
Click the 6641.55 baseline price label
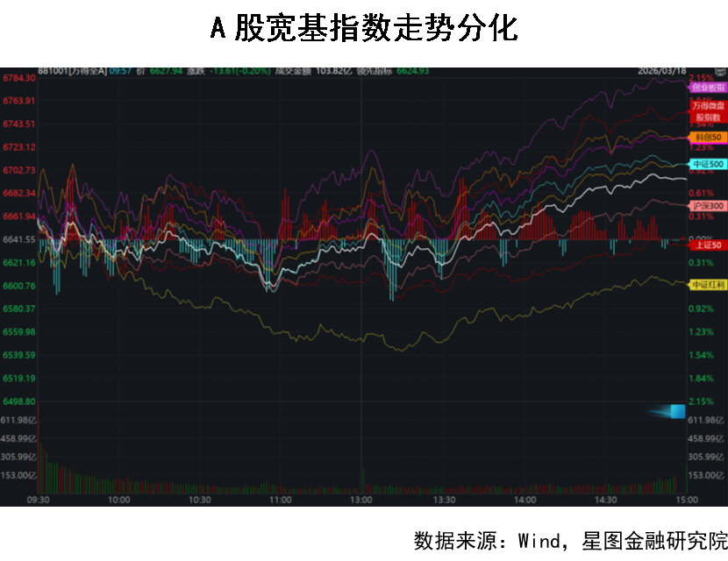18,239
